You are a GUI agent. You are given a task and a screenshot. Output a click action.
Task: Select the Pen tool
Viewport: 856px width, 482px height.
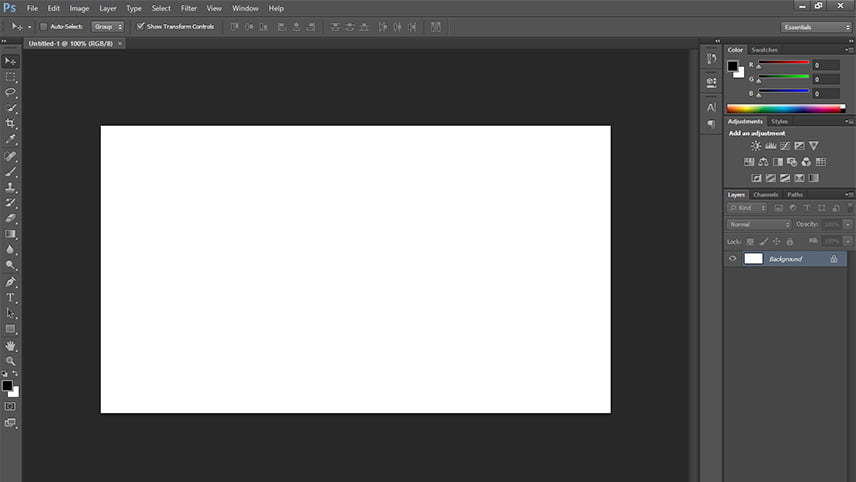pos(10,282)
